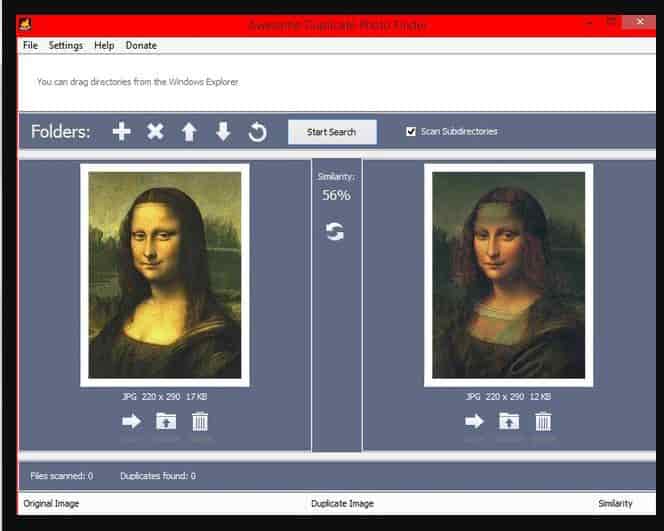The height and width of the screenshot is (531, 664).
Task: Click move arrow under left image
Action: tap(132, 421)
